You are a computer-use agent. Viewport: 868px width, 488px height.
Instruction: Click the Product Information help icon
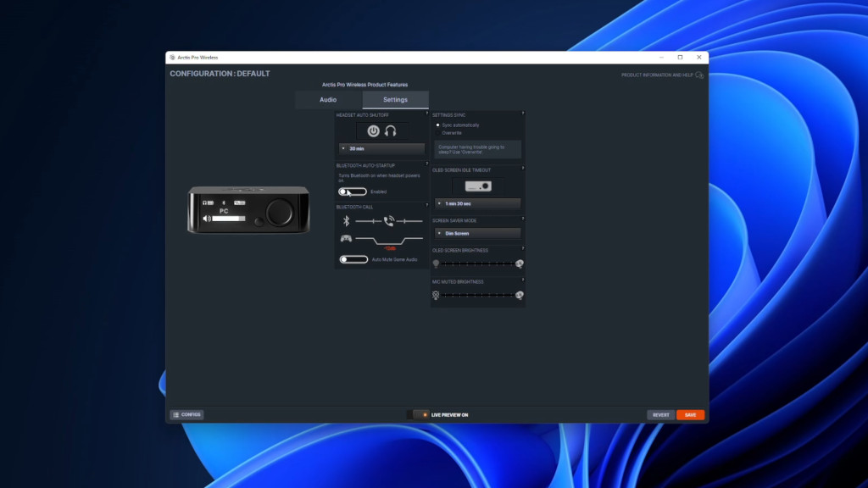[699, 75]
